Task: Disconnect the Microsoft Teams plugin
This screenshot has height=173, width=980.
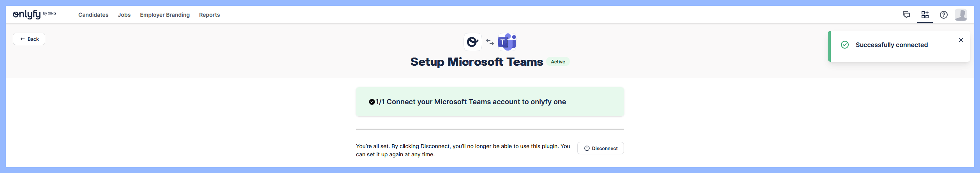Action: click(600, 148)
